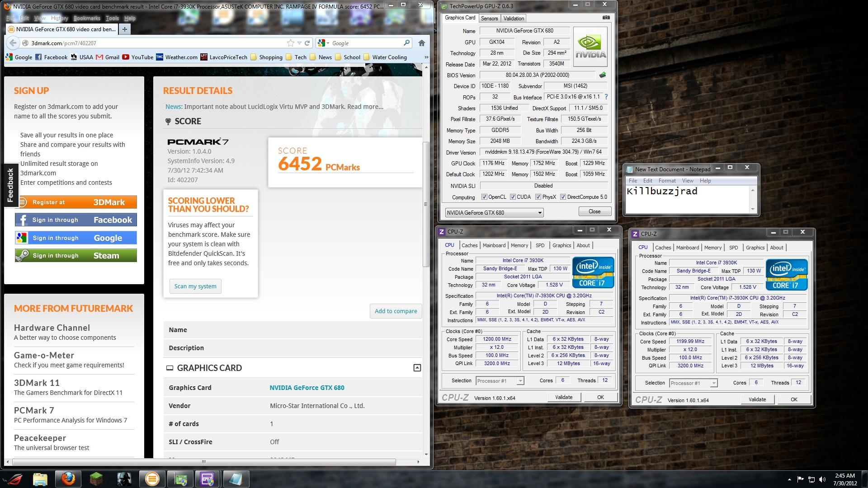Go to Firefox home page icon
The width and height of the screenshot is (868, 488).
pyautogui.click(x=421, y=43)
